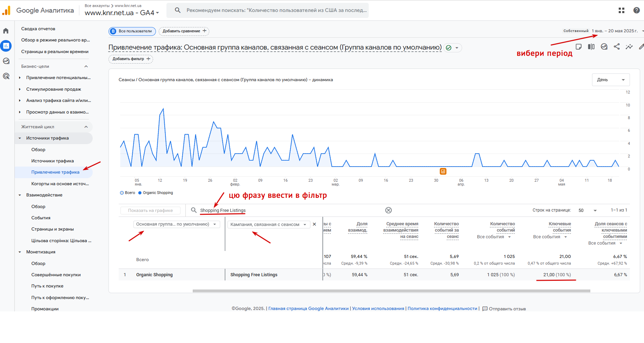Open the Insights icon in report toolbar

[604, 47]
